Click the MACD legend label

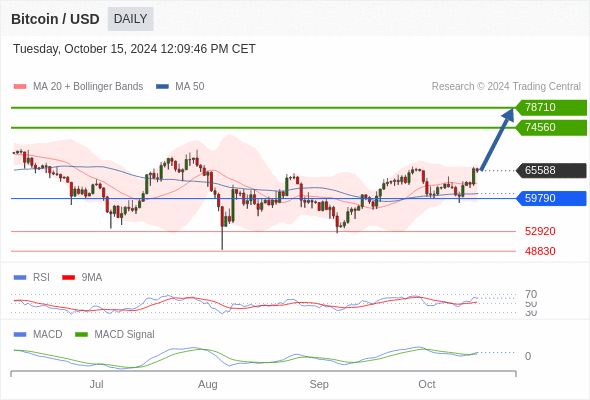(48, 335)
